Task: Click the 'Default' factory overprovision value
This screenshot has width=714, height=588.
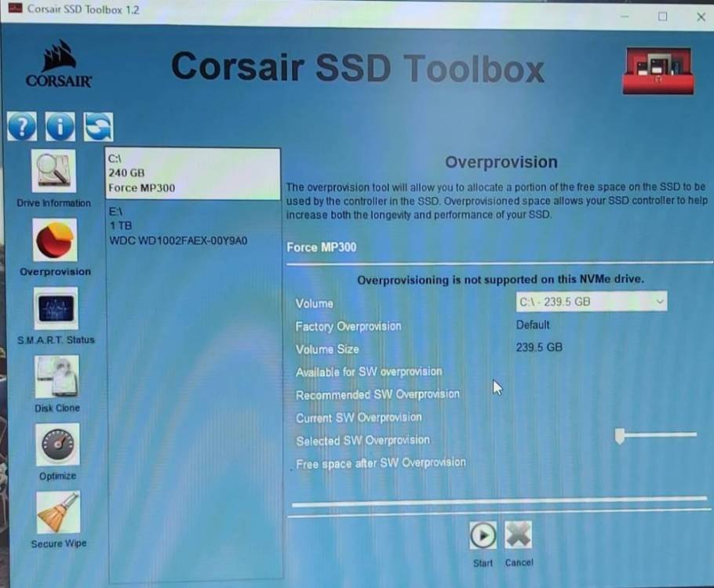Action: click(533, 325)
